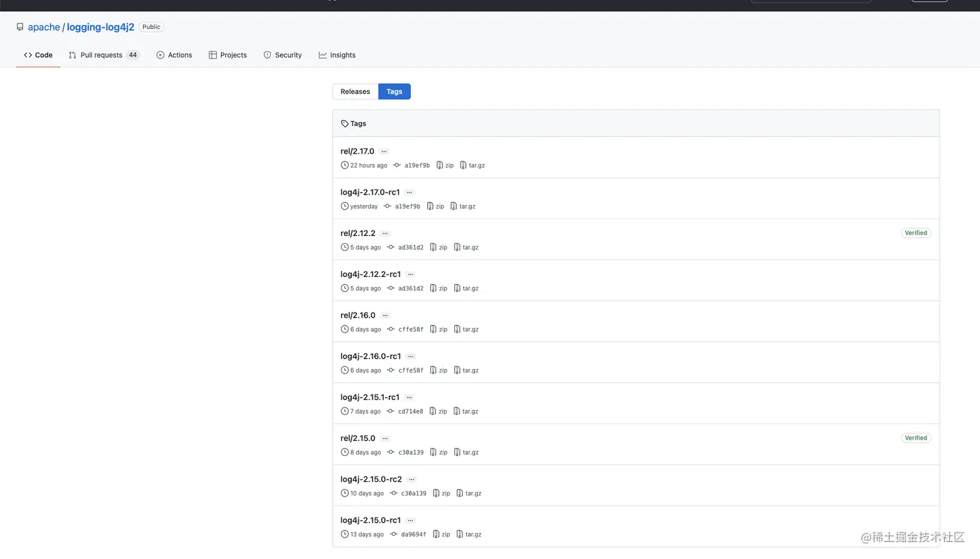Open the rel/2.15.0 tag
Screen dimensions: 980x559
358,438
